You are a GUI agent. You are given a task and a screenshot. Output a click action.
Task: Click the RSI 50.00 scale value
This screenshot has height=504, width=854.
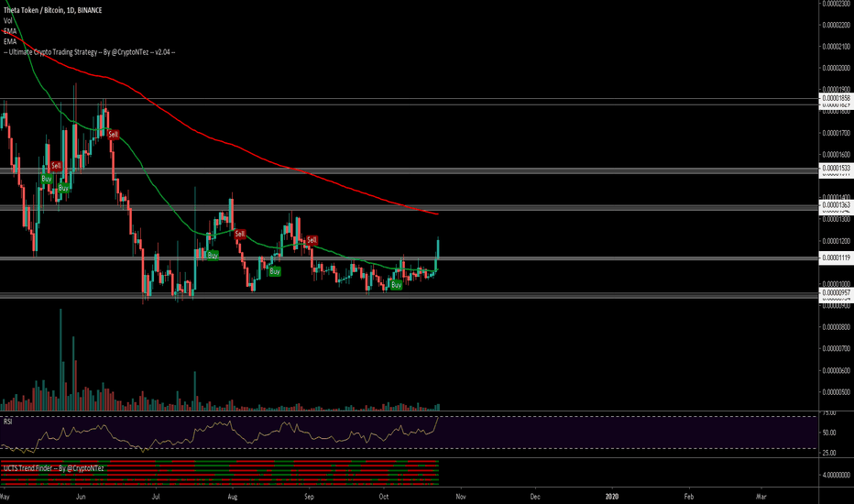coord(829,433)
